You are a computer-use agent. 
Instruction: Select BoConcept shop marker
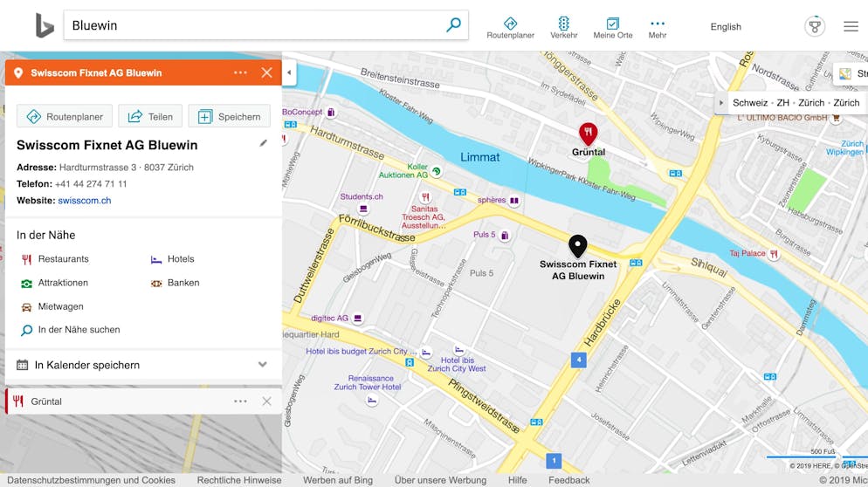tap(330, 113)
